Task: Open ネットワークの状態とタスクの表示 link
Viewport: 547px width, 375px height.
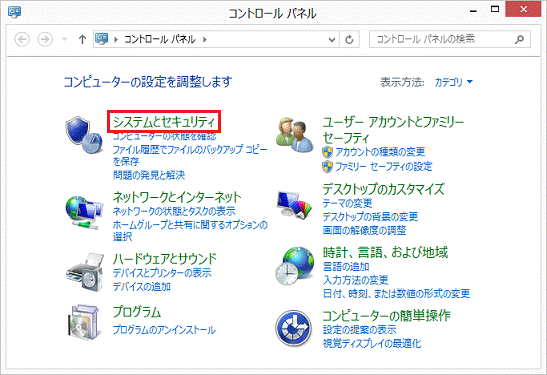Action: [x=174, y=211]
